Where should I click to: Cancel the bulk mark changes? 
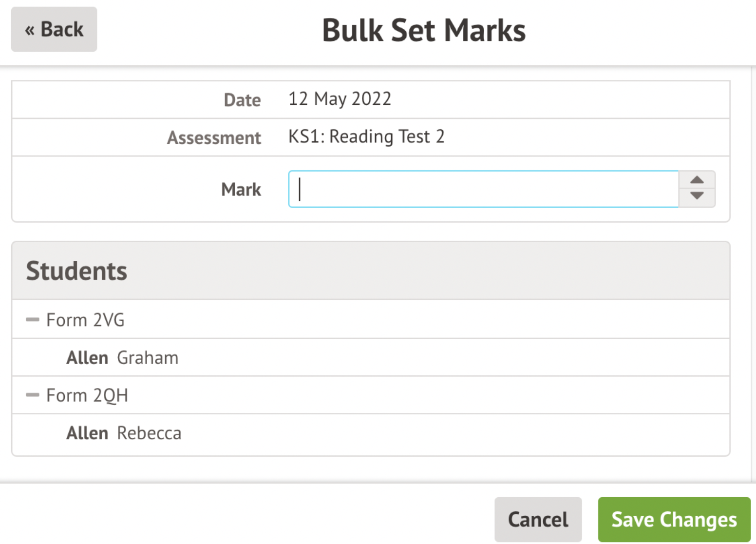pos(538,519)
